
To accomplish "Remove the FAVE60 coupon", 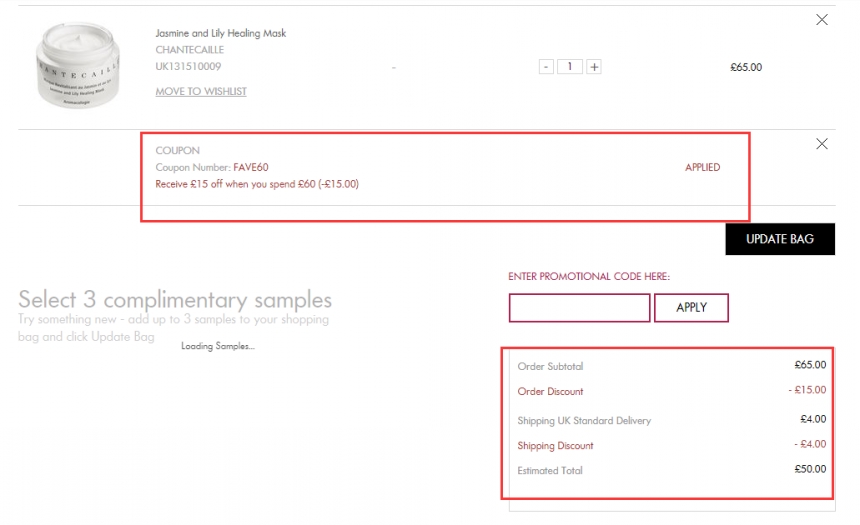I will pos(822,144).
